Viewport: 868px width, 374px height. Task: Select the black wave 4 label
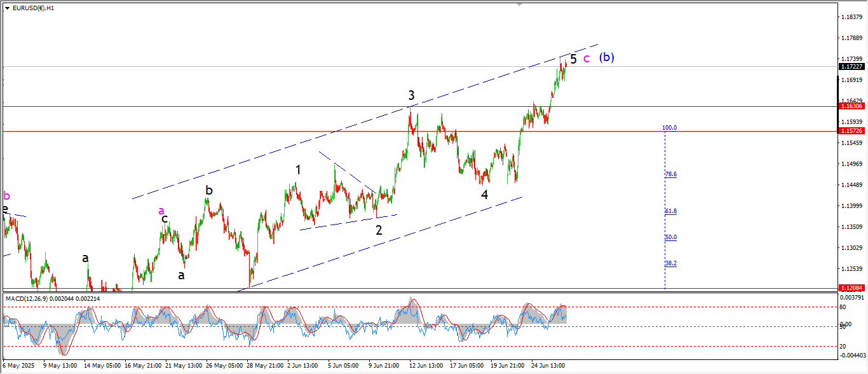coord(484,195)
